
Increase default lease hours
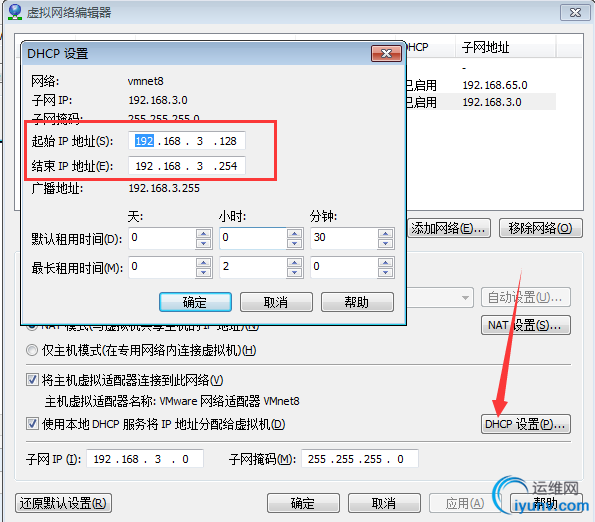[295, 233]
